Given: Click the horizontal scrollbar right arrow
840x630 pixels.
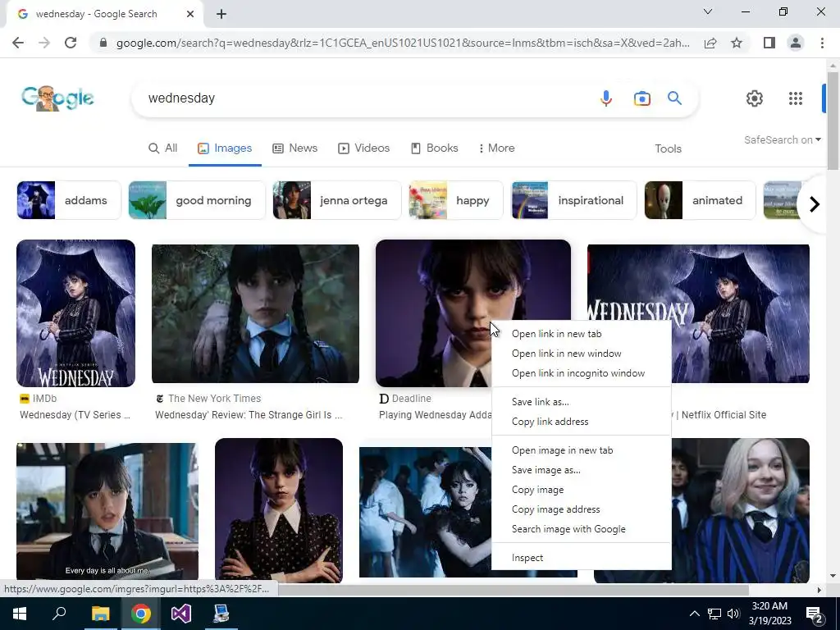Looking at the screenshot, I should pyautogui.click(x=819, y=590).
